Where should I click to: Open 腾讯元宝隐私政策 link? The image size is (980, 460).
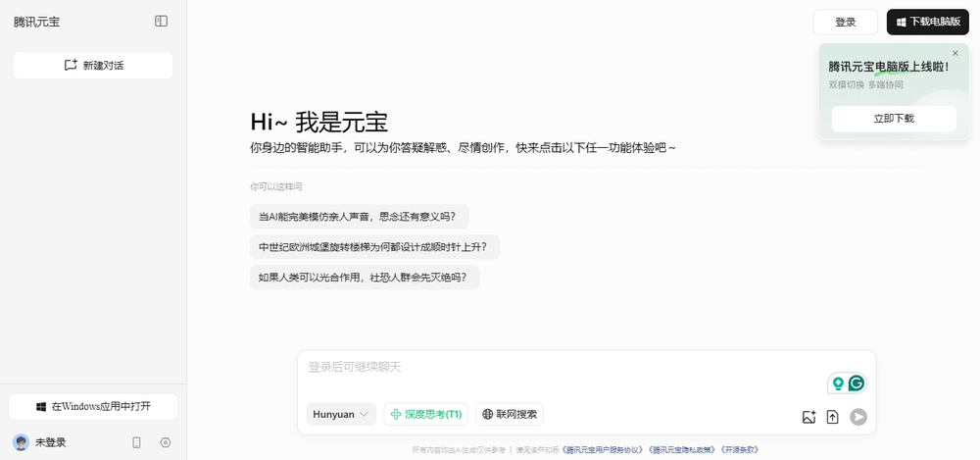coord(682,450)
